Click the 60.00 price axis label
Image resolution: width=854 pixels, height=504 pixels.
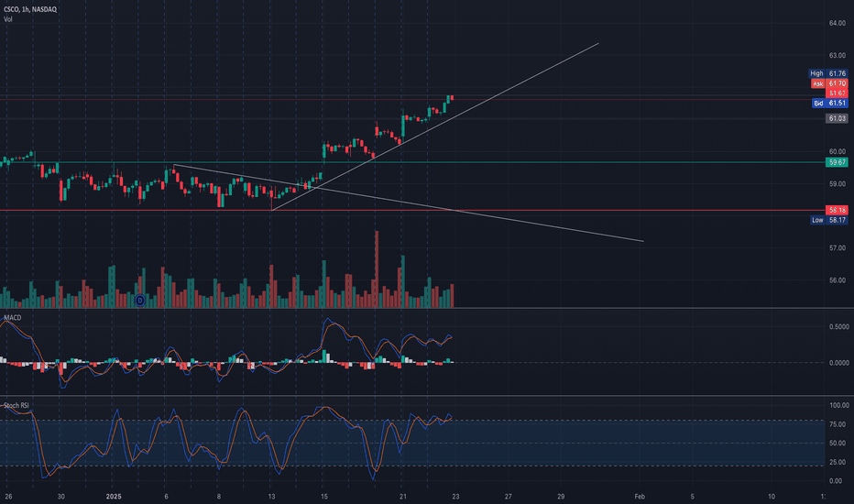(838, 151)
